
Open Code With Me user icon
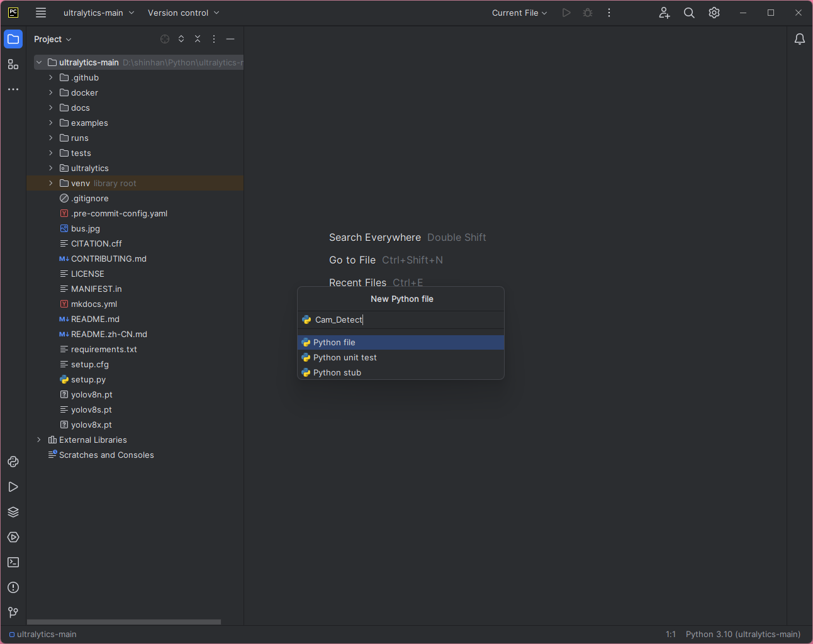tap(664, 13)
